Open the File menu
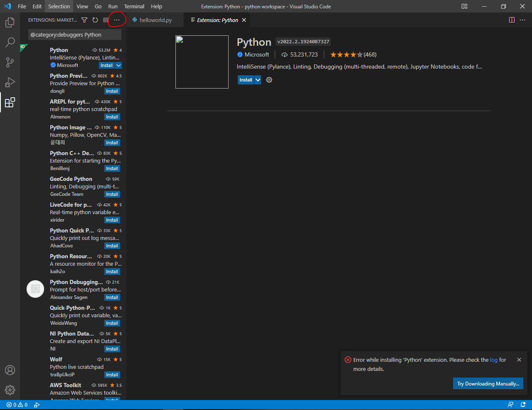Screen dimensions: 532x410 22,6
